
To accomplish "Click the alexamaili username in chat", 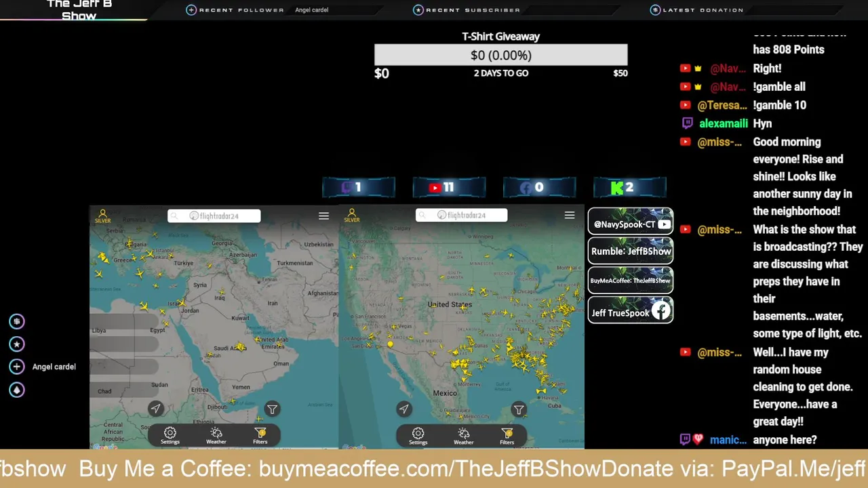I will (724, 123).
